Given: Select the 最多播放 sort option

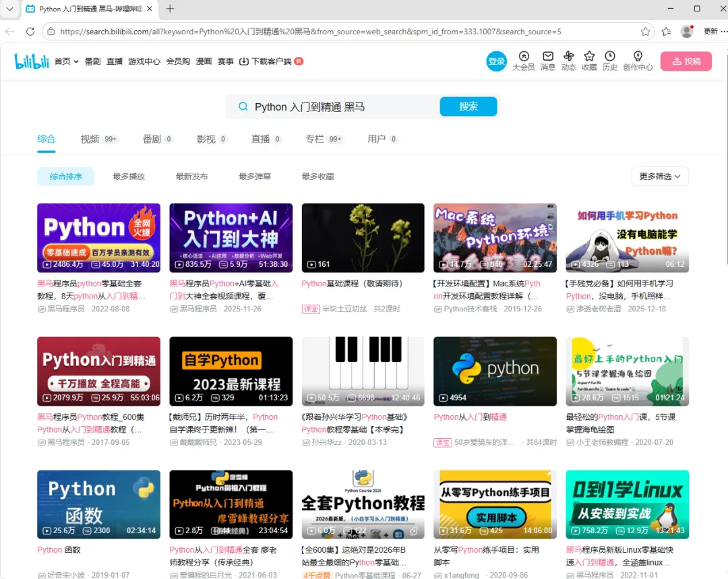Looking at the screenshot, I should click(129, 177).
